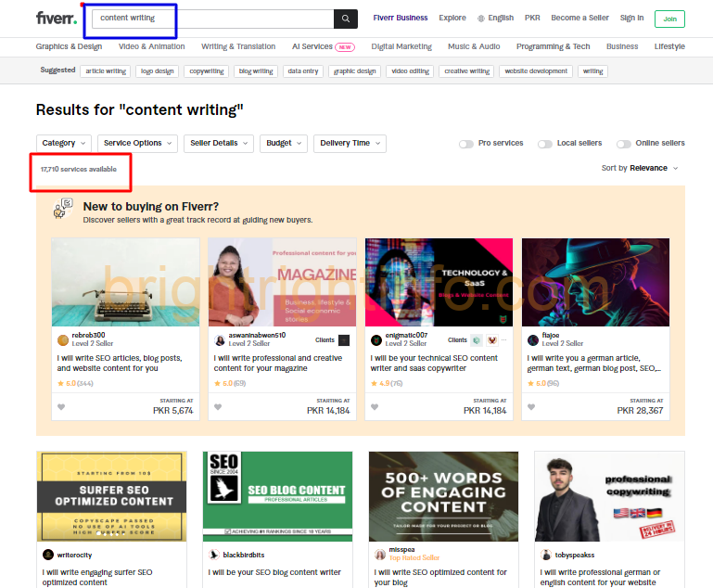Image resolution: width=713 pixels, height=588 pixels.
Task: Open the Sort by Relevance dropdown
Action: click(x=640, y=168)
